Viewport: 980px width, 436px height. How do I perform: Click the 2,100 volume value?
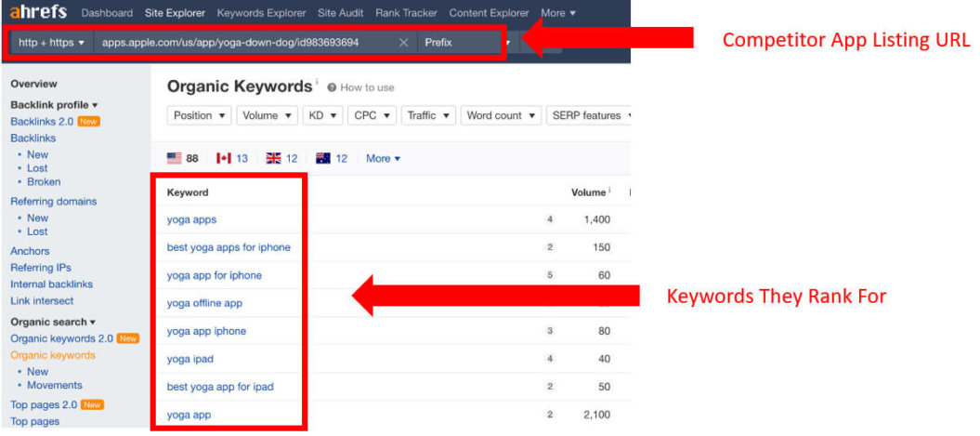click(597, 415)
